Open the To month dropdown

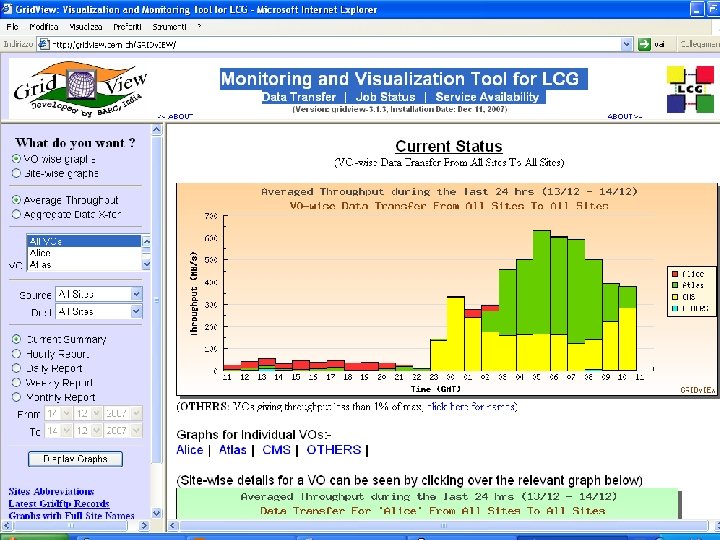click(88, 431)
